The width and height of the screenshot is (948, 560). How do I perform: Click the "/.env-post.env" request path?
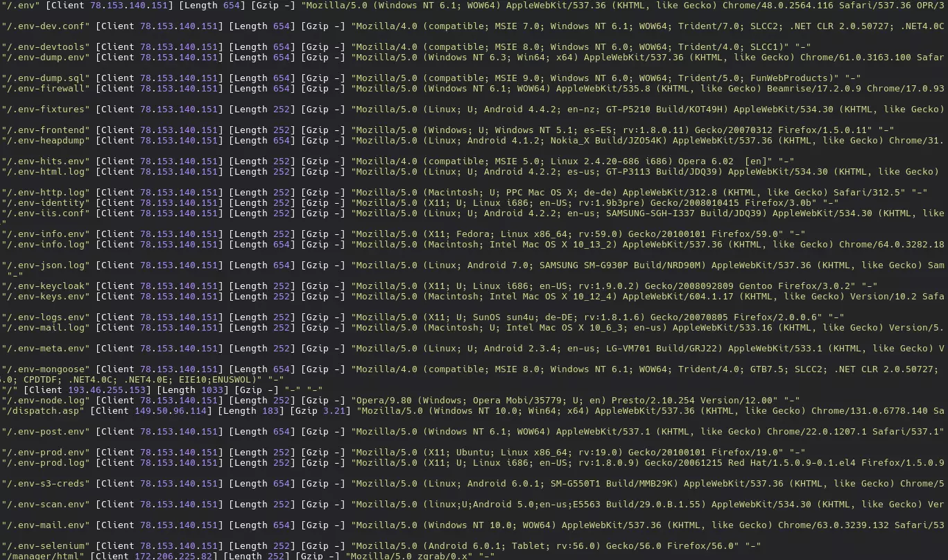click(45, 432)
